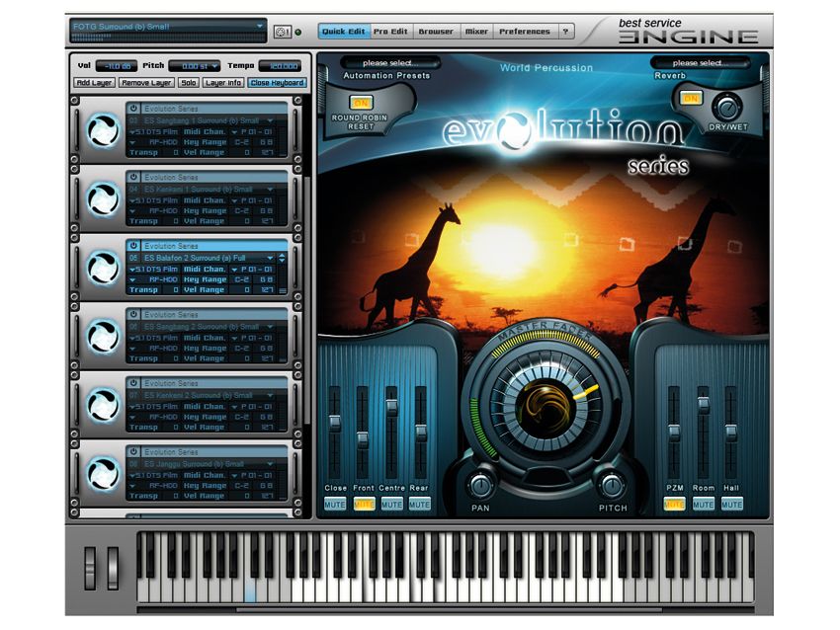840x630 pixels.
Task: Open the Preferences tab
Action: tap(525, 32)
